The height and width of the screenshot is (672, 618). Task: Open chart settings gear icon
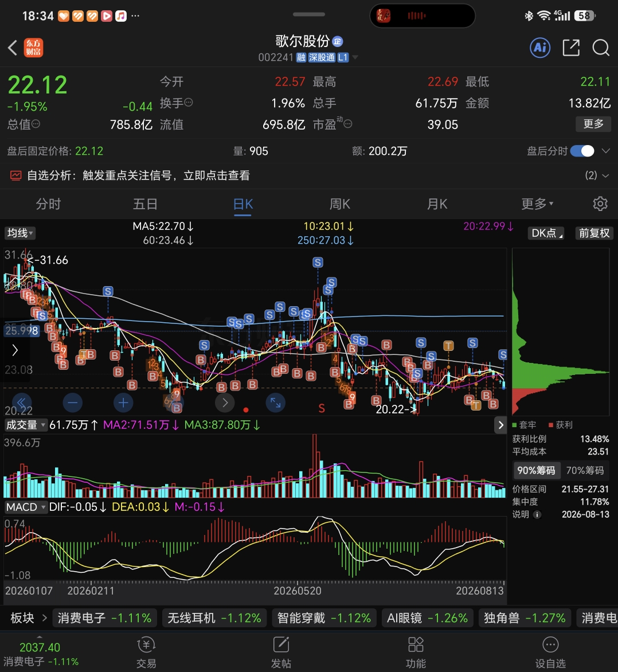(x=600, y=204)
